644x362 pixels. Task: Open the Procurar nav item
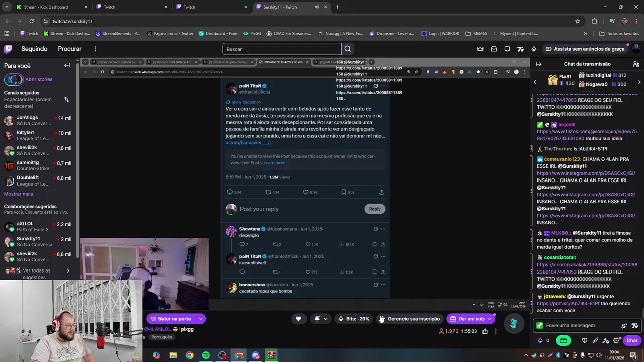70,49
